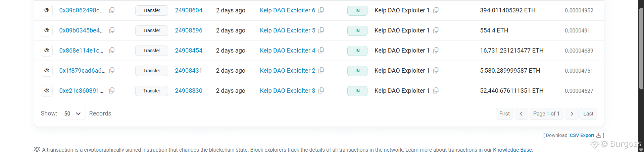Image resolution: width=644 pixels, height=152 pixels.
Task: Go to previous page chevron
Action: tap(522, 114)
